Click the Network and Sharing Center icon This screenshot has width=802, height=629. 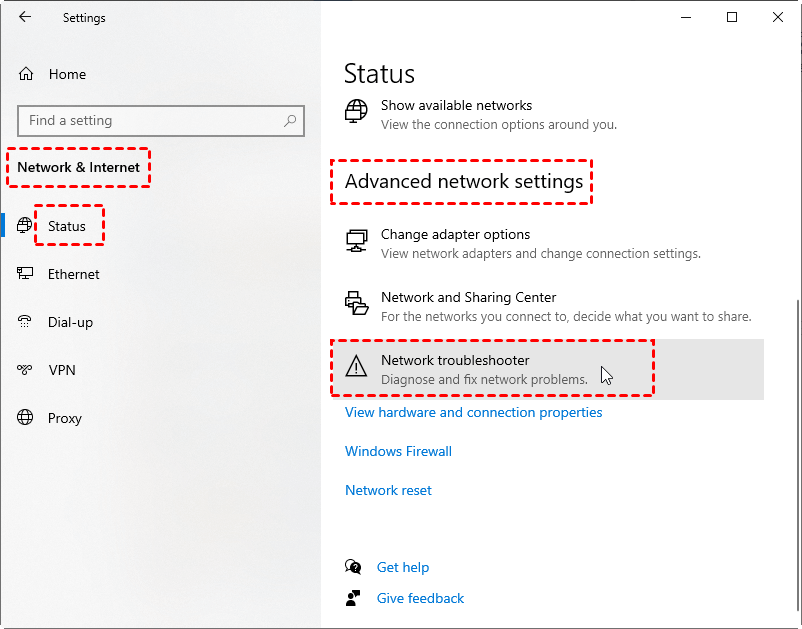[356, 305]
